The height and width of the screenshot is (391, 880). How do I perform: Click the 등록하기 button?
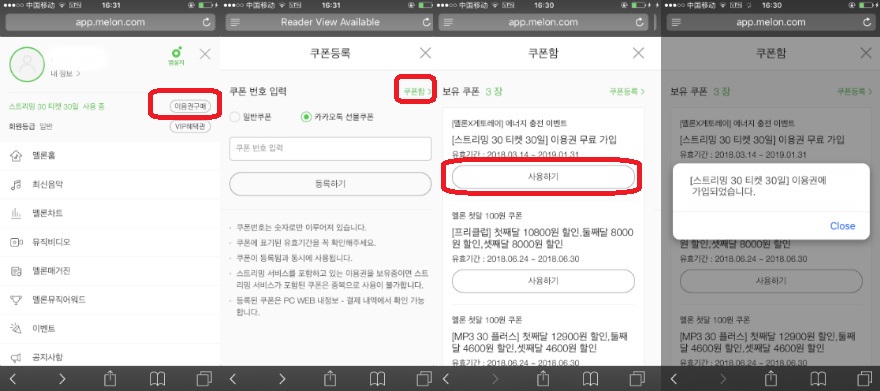point(330,184)
